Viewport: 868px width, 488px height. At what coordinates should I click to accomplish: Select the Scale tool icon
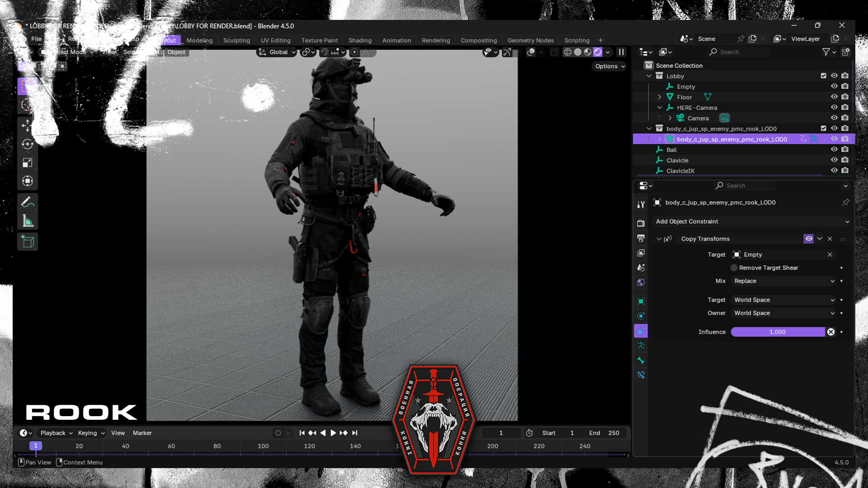(28, 163)
